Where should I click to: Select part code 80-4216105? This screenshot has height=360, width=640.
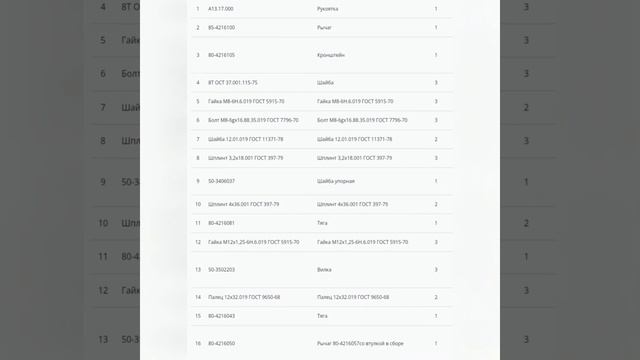tap(221, 55)
